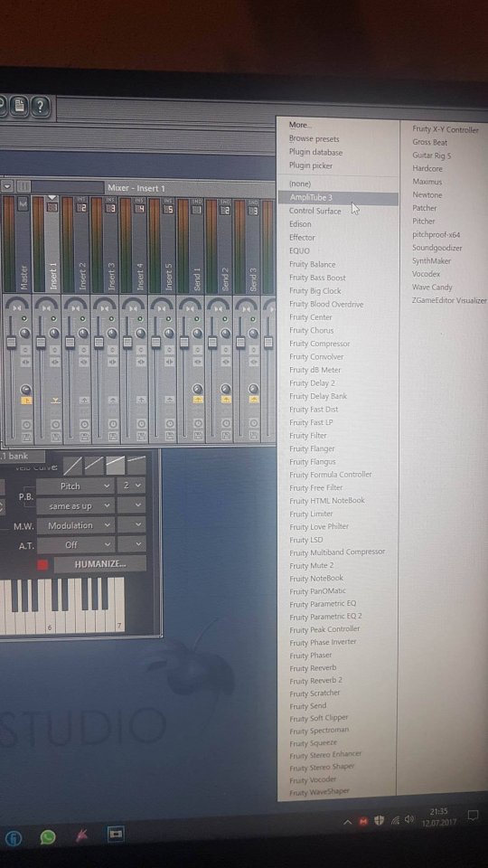Click Send 2 track number display
The height and width of the screenshot is (868, 488).
(225, 211)
